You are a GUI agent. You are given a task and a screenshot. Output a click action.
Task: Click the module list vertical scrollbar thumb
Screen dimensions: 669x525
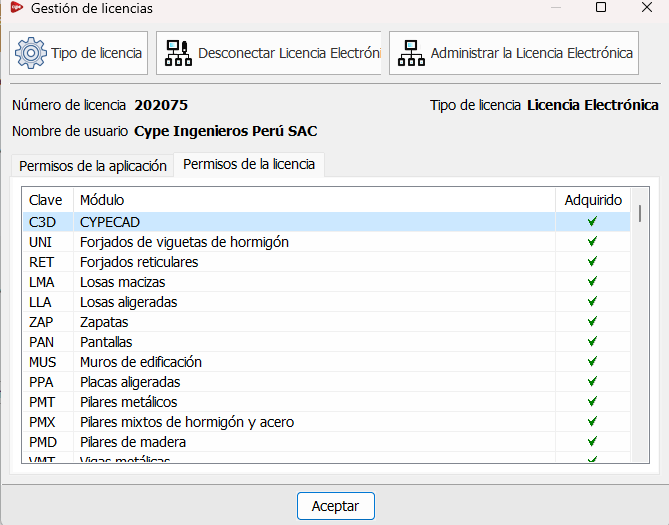pos(640,213)
